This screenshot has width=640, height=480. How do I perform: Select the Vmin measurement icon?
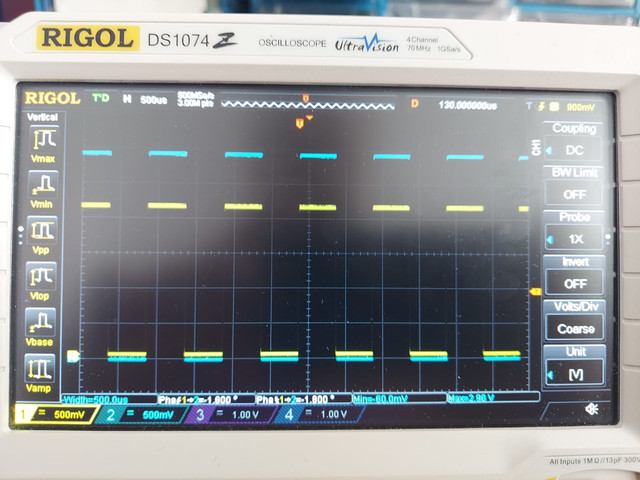43,184
